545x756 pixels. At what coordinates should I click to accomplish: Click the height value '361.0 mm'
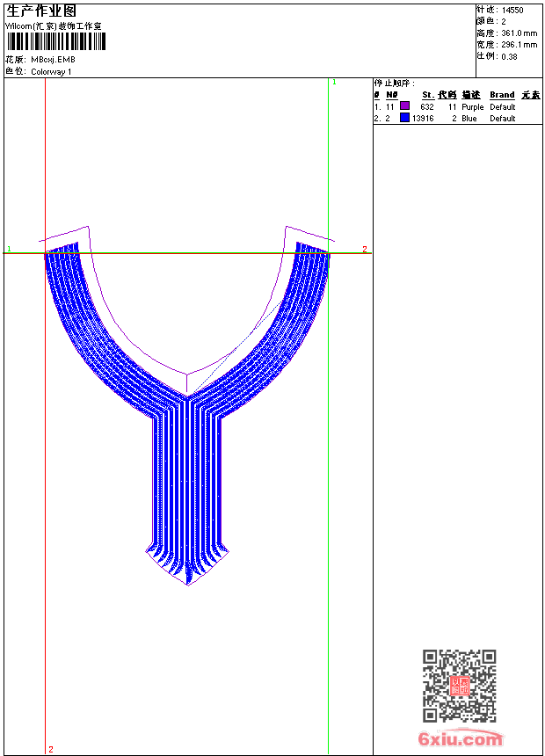519,33
